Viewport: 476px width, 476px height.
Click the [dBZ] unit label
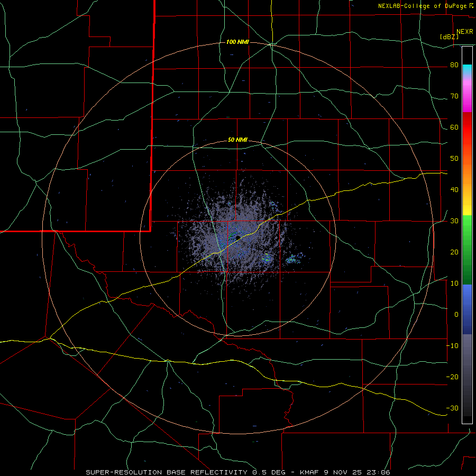(449, 36)
